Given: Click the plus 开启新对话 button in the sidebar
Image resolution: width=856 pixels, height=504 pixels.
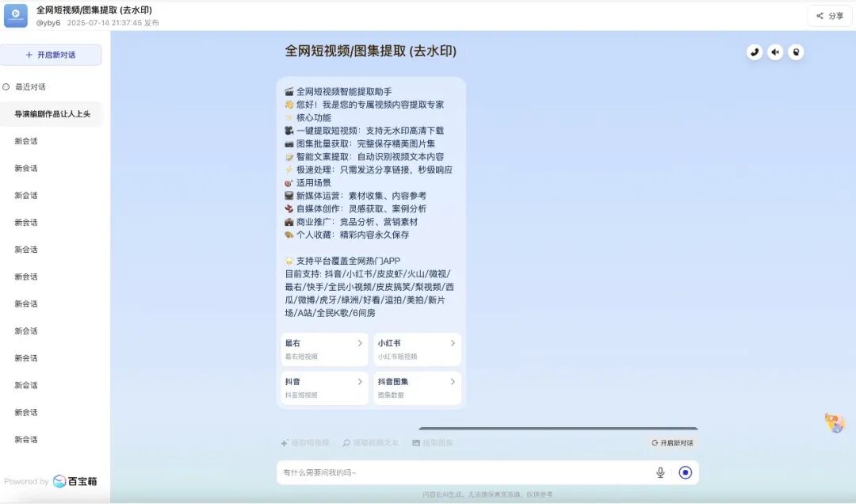Looking at the screenshot, I should click(51, 55).
